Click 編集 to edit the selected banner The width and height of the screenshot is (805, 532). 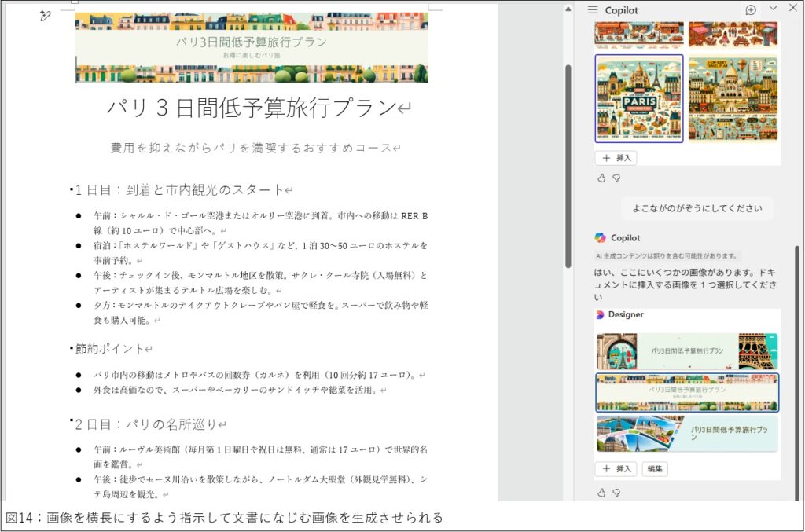[x=655, y=468]
